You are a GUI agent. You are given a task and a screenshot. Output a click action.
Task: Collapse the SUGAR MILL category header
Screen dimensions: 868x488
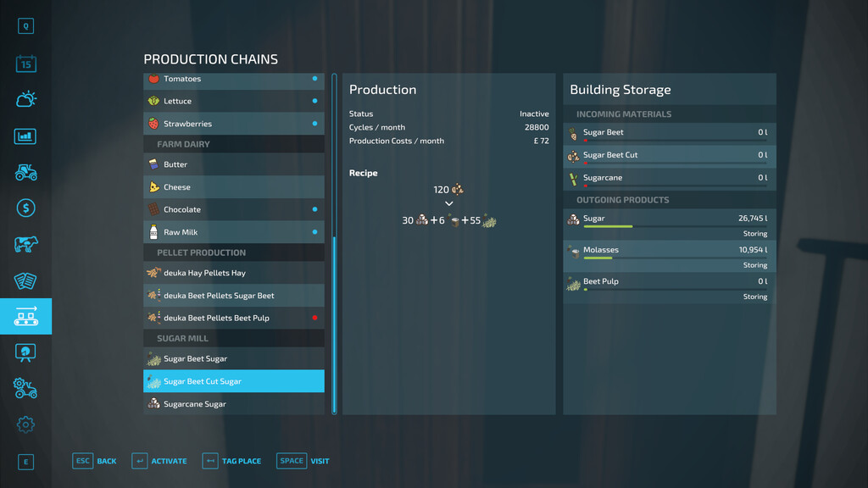tap(233, 338)
